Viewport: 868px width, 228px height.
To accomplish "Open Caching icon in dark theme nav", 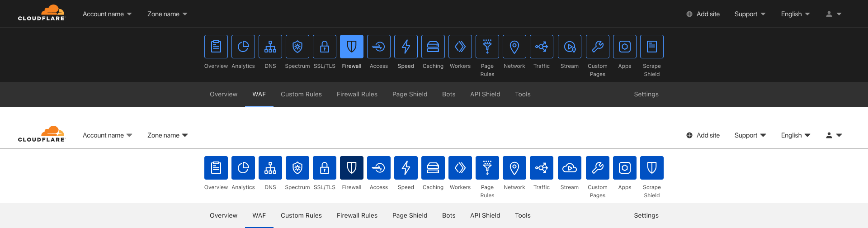I will click(433, 47).
